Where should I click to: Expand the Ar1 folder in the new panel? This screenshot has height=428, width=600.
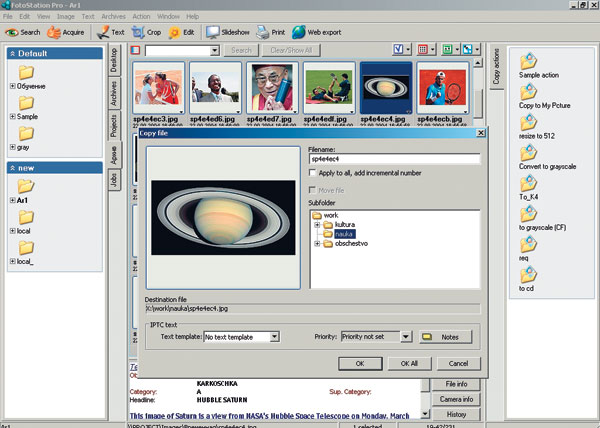tap(12, 200)
